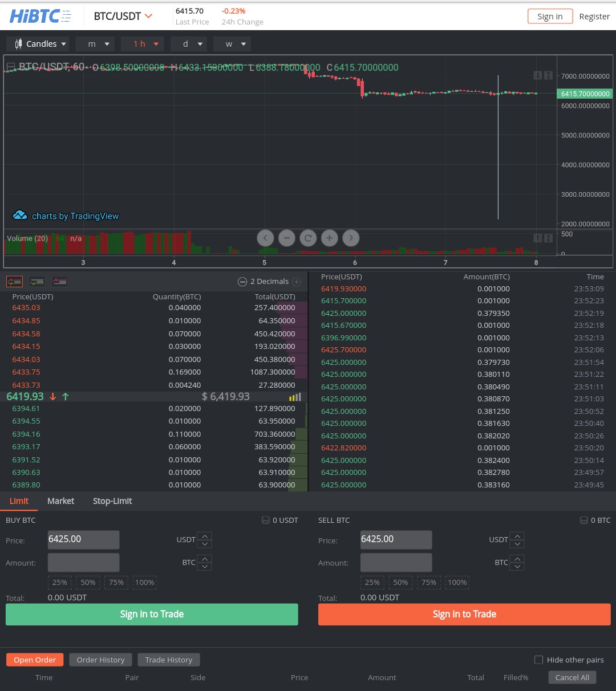The width and height of the screenshot is (616, 691).
Task: Enable the Hide other pairs checkbox
Action: point(538,660)
